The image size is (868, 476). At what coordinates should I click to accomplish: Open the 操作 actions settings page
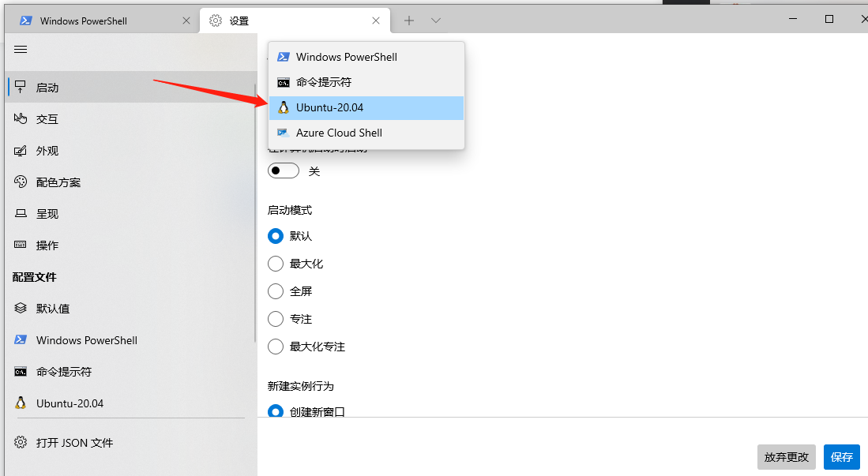(130, 245)
